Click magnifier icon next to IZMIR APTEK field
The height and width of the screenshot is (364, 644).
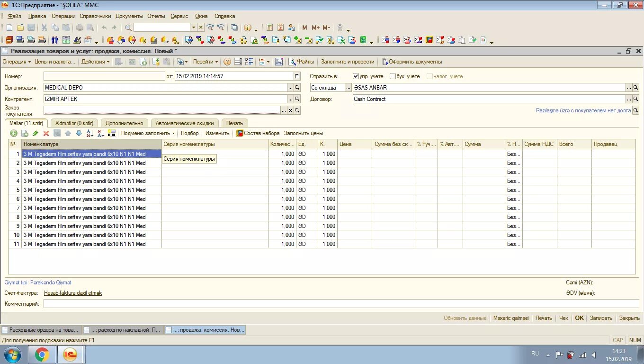tap(297, 99)
